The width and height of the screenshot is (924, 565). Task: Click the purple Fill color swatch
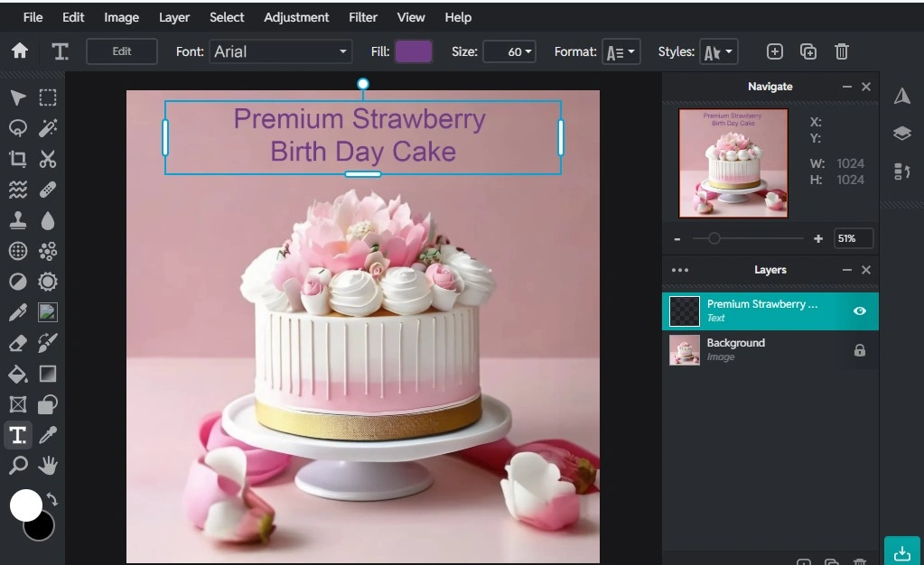click(414, 51)
